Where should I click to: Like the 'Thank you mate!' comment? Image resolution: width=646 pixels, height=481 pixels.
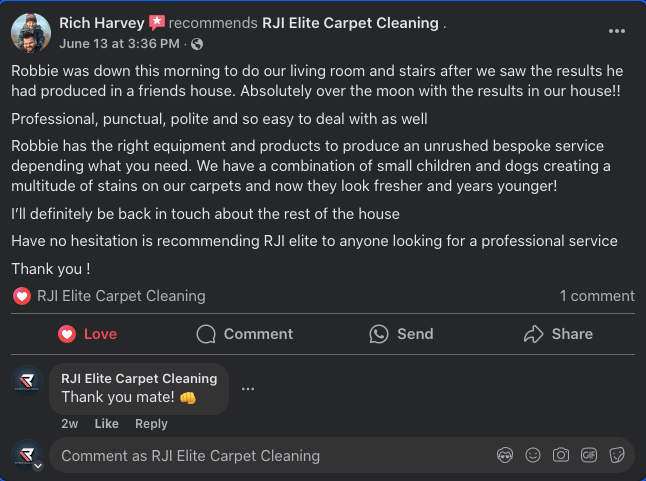click(106, 424)
